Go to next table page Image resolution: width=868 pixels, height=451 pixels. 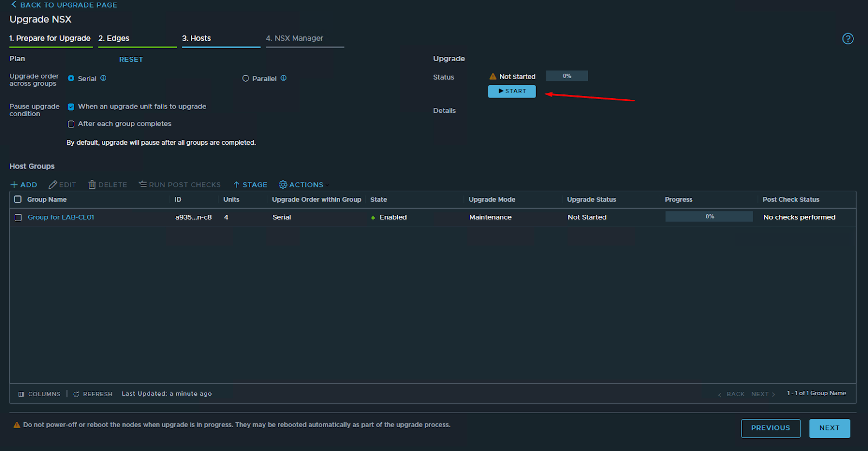coord(763,394)
